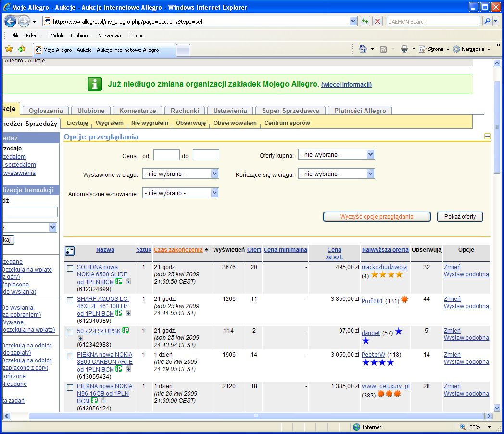Click the browser Back arrow button
The height and width of the screenshot is (434, 504).
tap(11, 21)
